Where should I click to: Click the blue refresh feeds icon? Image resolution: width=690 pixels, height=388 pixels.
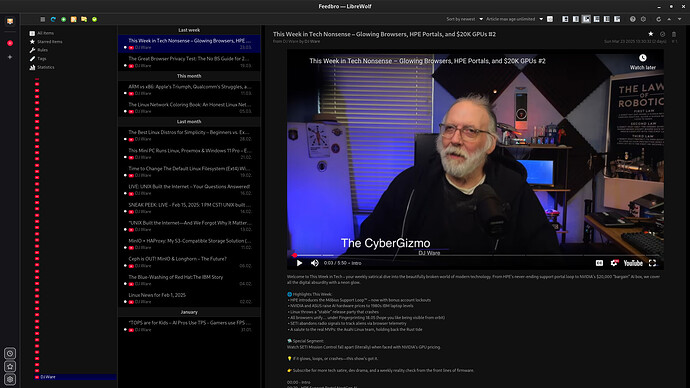(x=53, y=19)
